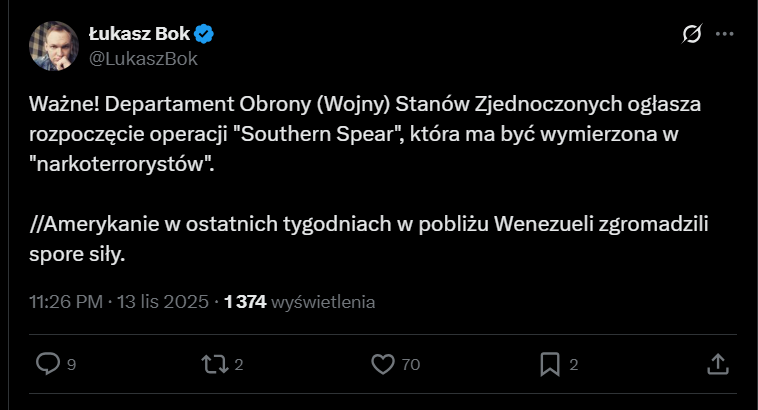Click the Grok icon beside the three dots
This screenshot has height=410, width=758.
(691, 35)
